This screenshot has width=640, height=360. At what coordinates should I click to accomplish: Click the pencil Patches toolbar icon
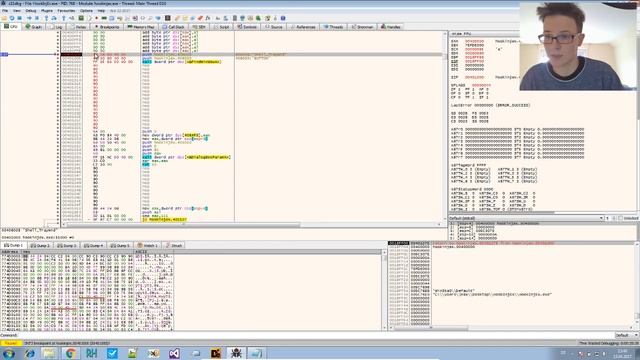177,18
